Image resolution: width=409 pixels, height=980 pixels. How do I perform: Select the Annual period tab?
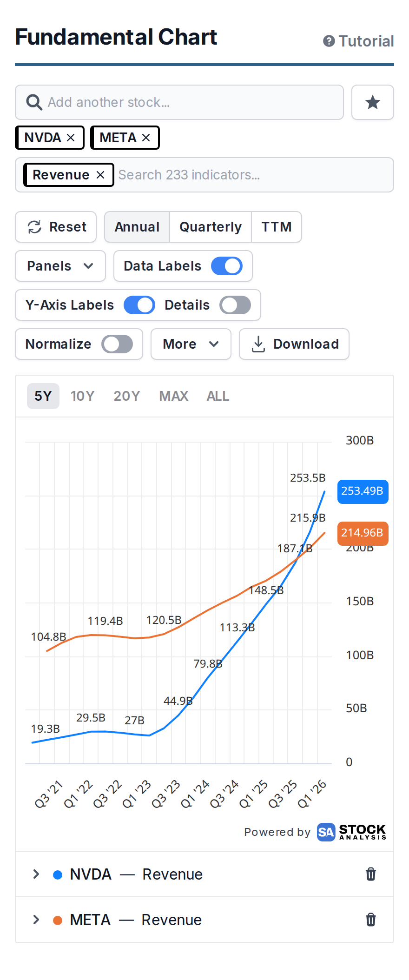[137, 227]
